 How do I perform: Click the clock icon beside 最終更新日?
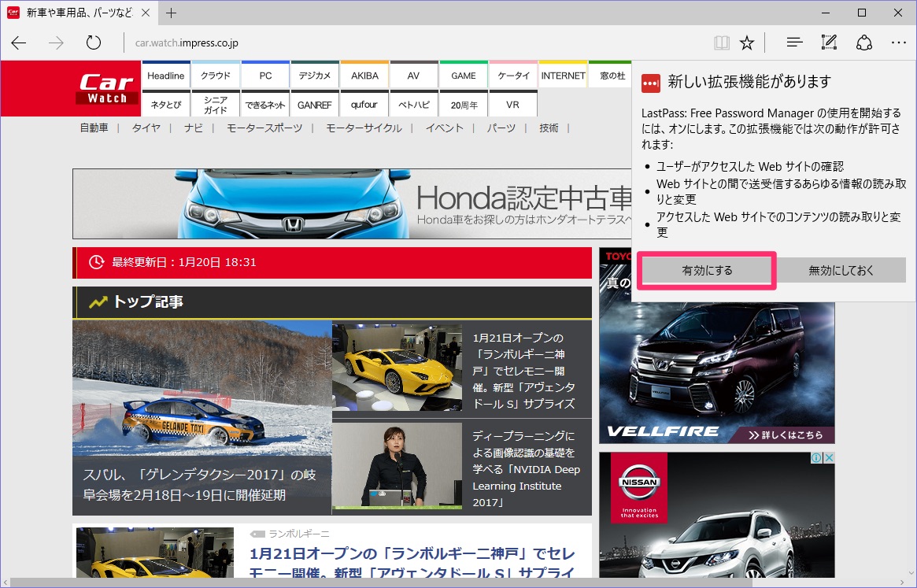pos(97,262)
